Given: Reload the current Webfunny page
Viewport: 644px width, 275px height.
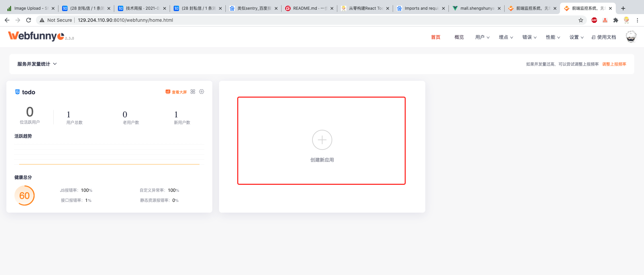Looking at the screenshot, I should (x=29, y=20).
